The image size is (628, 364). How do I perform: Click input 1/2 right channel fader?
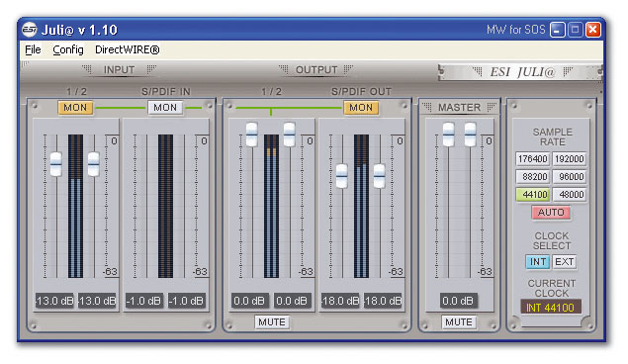point(94,164)
